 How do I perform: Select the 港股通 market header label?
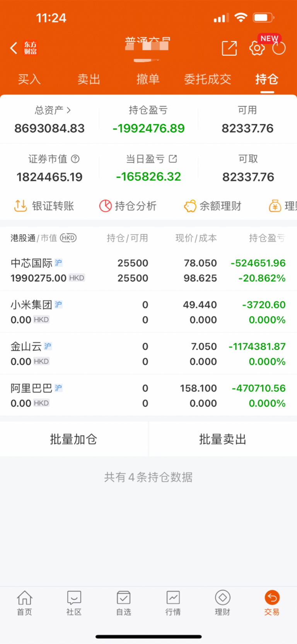[x=23, y=238]
